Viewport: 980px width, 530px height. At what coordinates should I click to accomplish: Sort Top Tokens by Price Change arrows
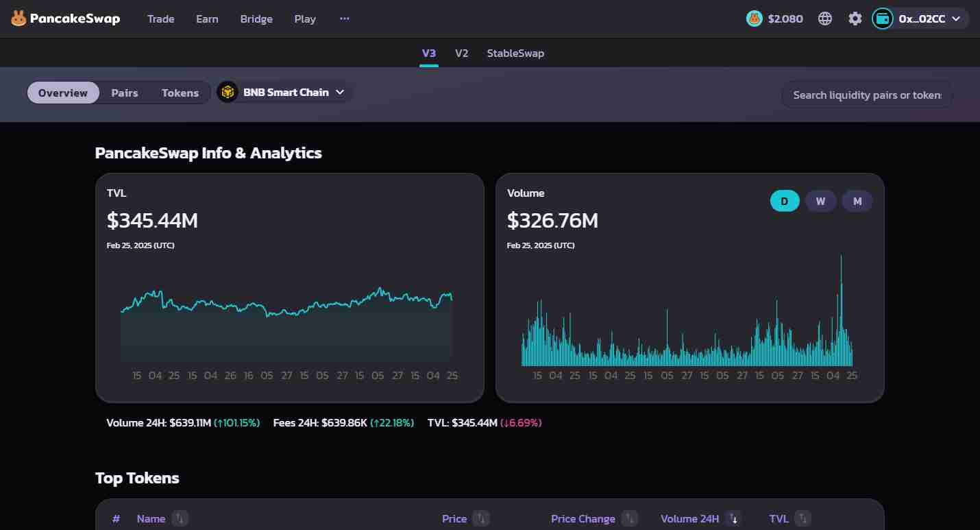click(629, 518)
